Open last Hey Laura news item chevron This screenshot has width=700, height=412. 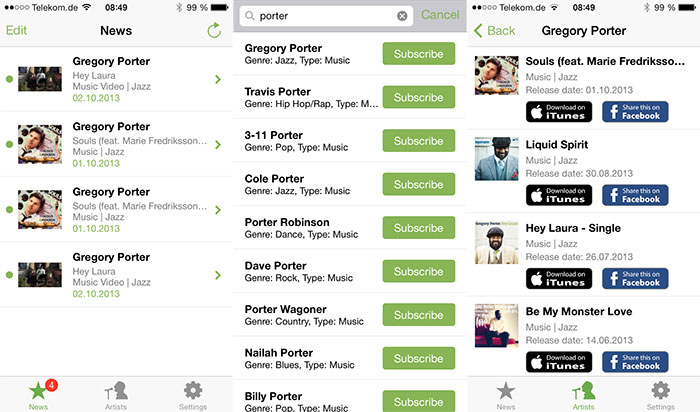point(218,275)
